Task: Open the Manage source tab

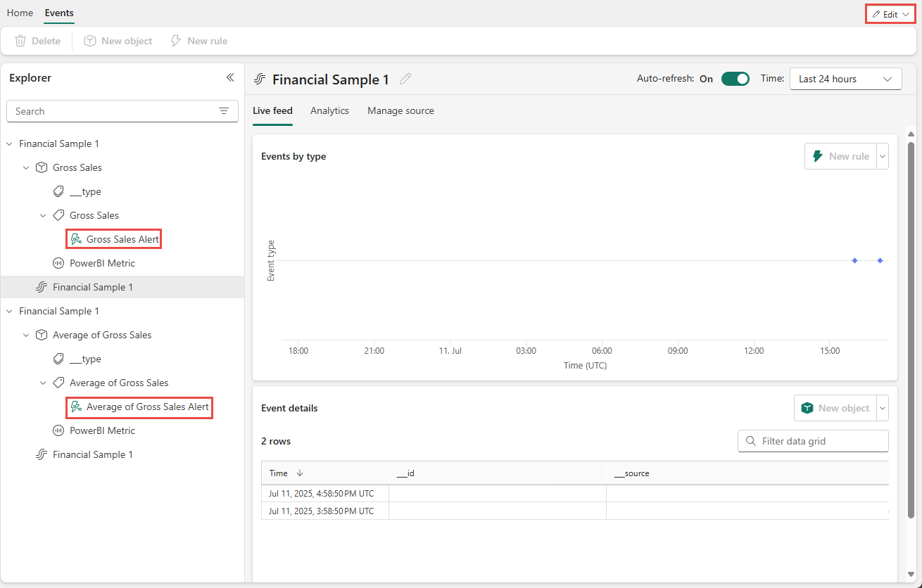Action: tap(400, 110)
